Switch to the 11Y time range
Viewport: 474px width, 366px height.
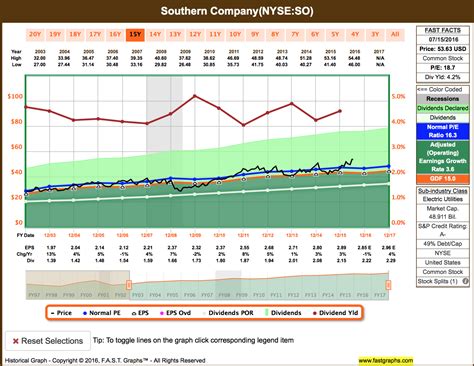(x=215, y=34)
